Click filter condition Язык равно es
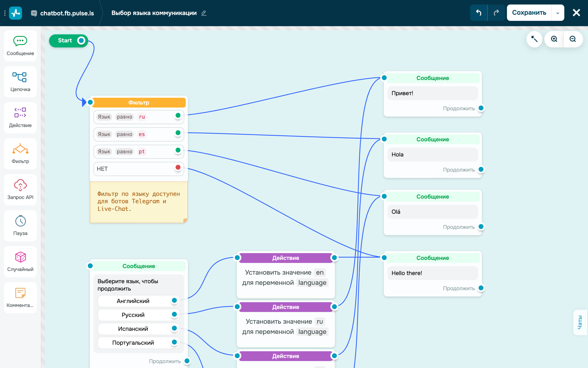Screen dimensions: 588x368 [139, 134]
